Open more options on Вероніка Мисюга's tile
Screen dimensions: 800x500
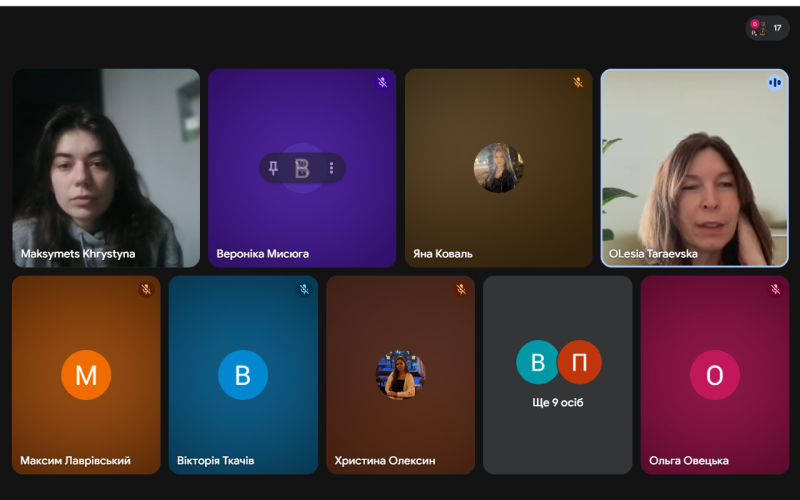tap(331, 168)
